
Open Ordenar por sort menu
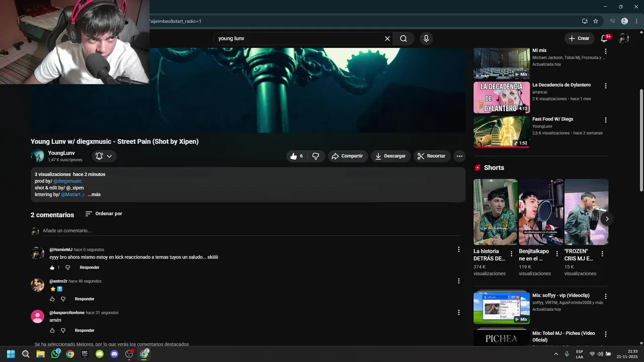[x=104, y=214]
